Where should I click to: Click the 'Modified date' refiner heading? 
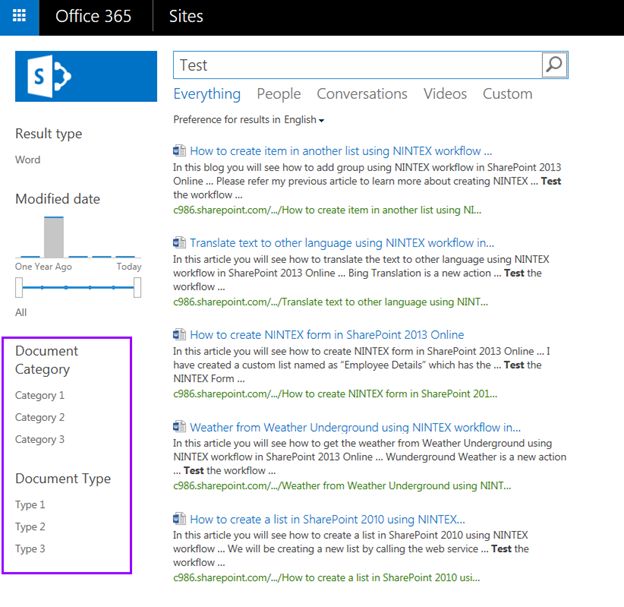click(x=58, y=199)
